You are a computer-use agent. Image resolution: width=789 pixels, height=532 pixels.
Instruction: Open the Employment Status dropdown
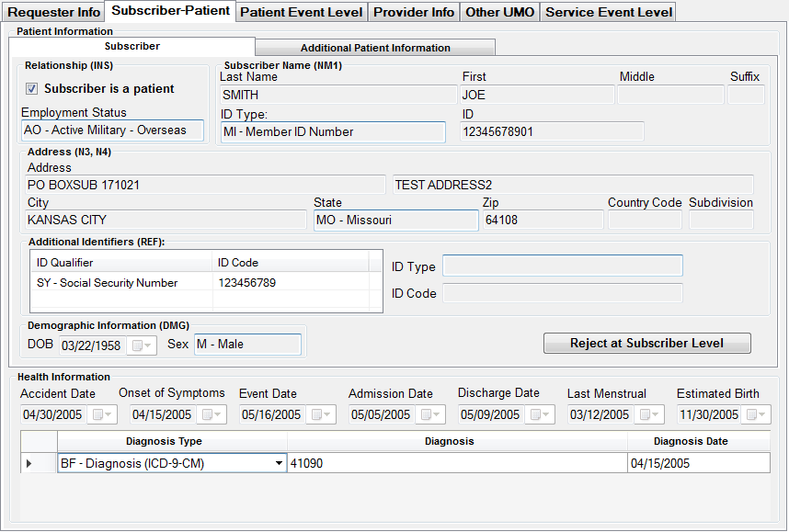[x=112, y=130]
